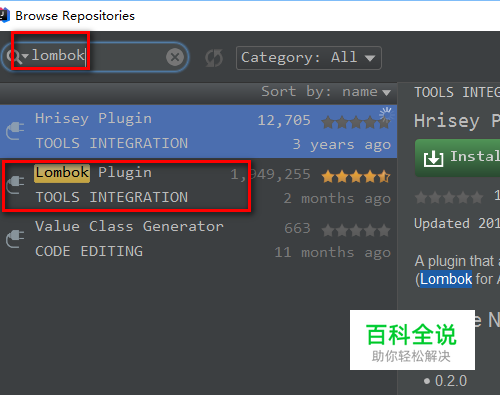Image resolution: width=500 pixels, height=395 pixels.
Task: Select the Hrisey Plugin row
Action: [198, 131]
